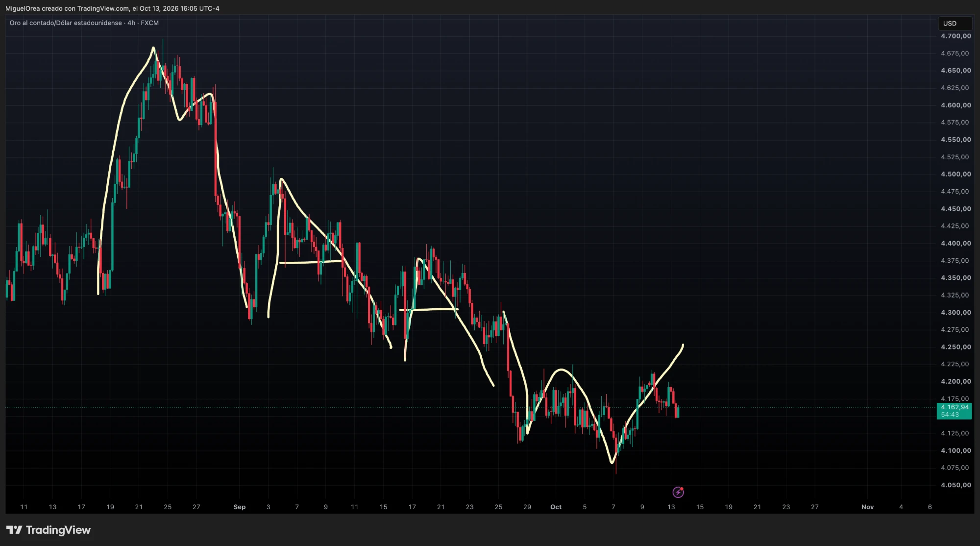The width and height of the screenshot is (980, 546).
Task: Click the 4.075,00 price axis label
Action: click(x=955, y=468)
